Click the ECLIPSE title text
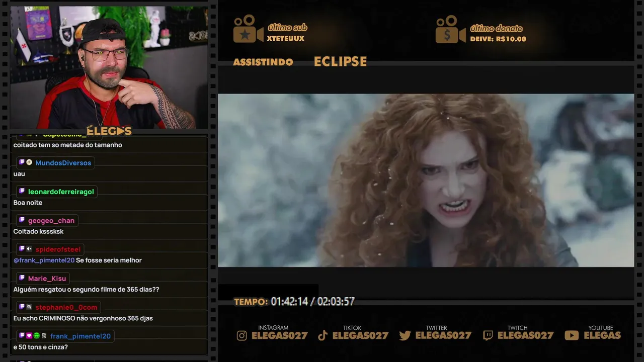The width and height of the screenshot is (644, 362). point(340,62)
